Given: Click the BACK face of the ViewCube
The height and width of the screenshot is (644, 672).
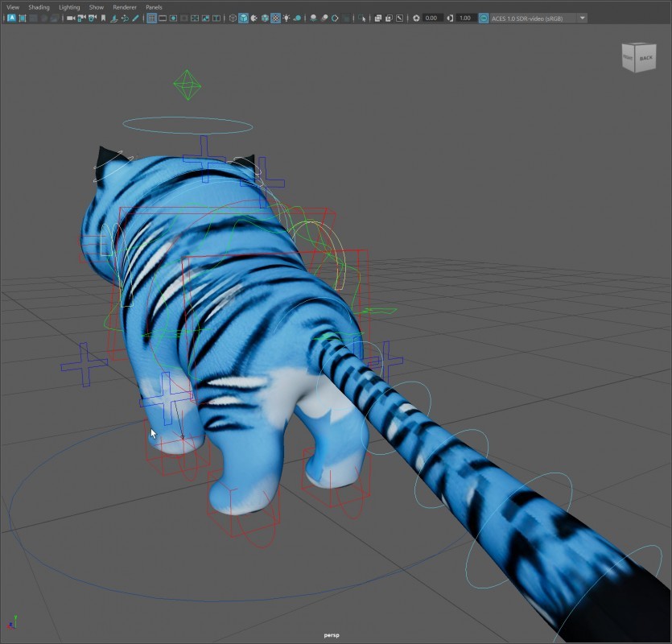Looking at the screenshot, I should point(645,58).
